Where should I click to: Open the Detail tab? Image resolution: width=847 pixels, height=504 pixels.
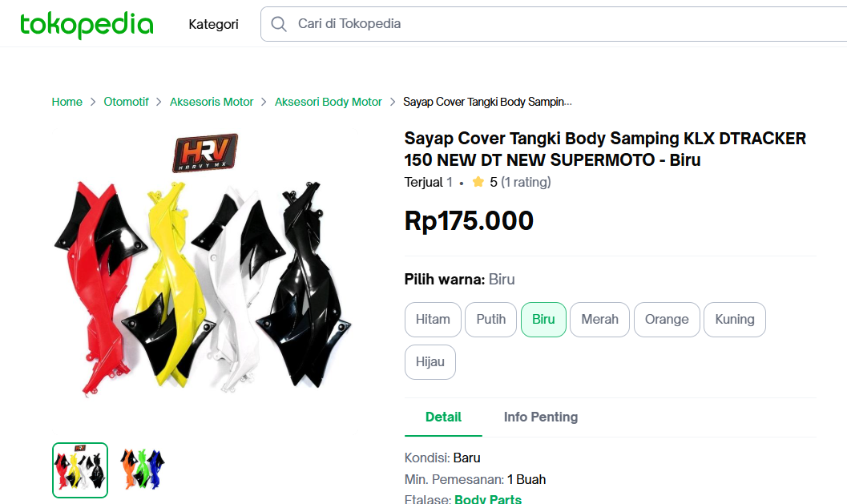coord(443,417)
